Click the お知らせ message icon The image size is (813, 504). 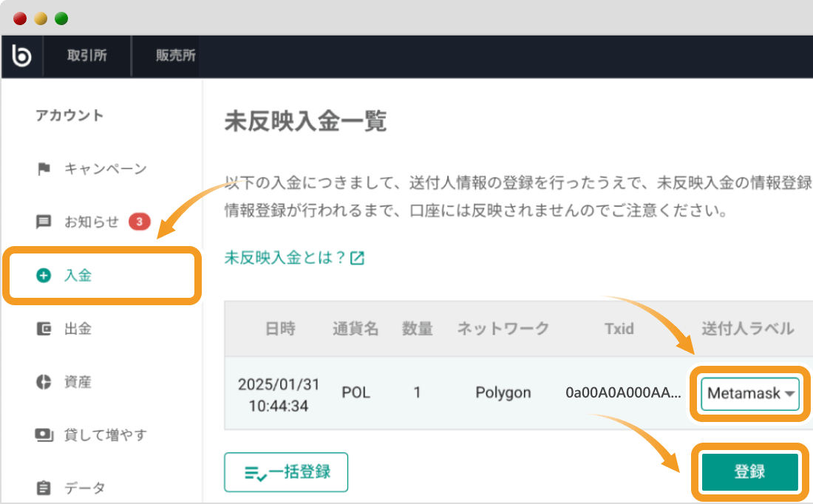coord(44,222)
